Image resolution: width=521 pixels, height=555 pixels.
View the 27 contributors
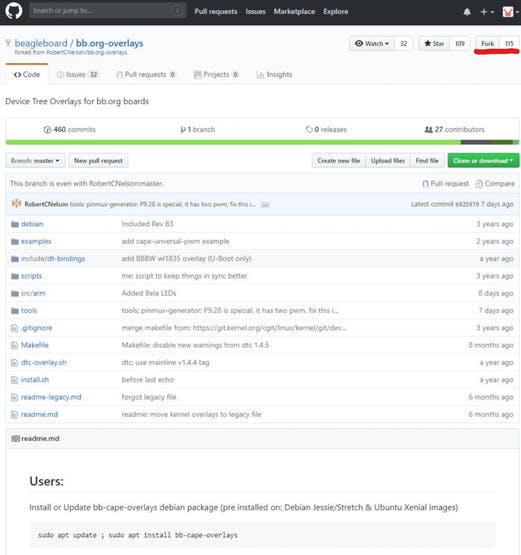pyautogui.click(x=454, y=130)
